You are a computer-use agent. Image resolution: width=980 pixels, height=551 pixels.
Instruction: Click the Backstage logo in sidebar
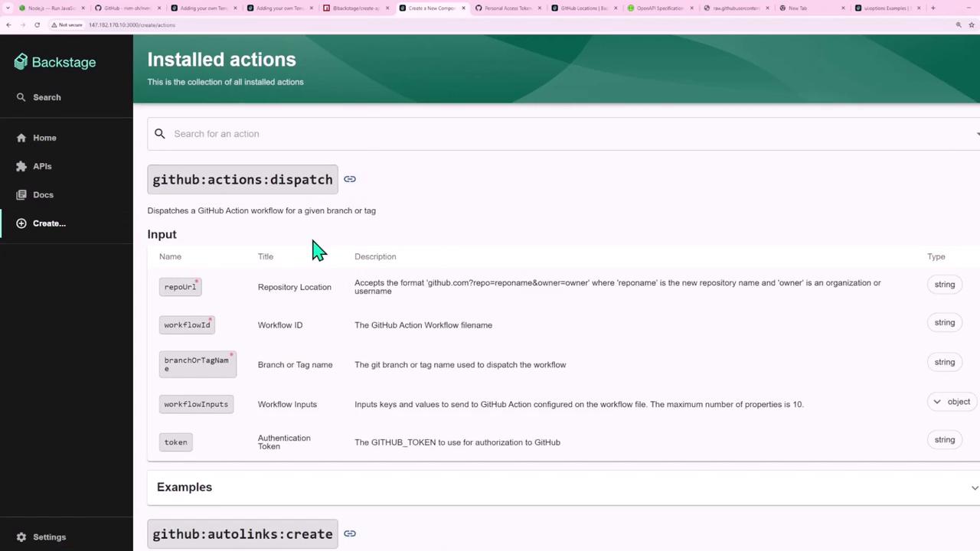pyautogui.click(x=55, y=62)
